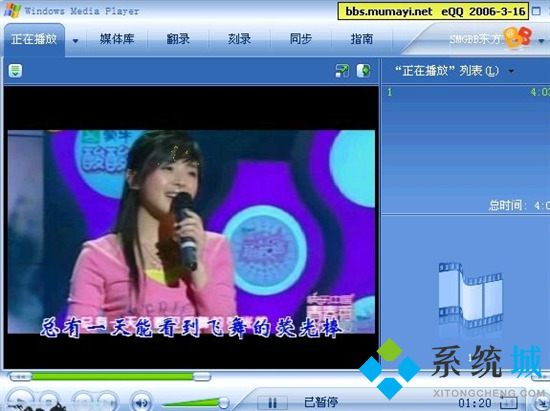Click the video display area

pos(191,228)
